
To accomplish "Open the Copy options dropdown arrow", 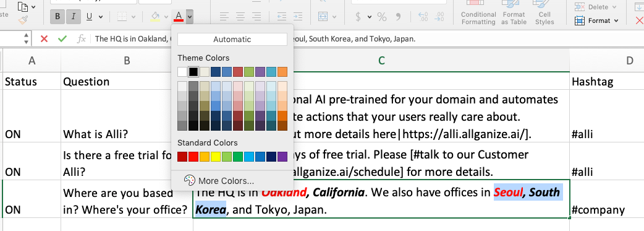I will point(33,7).
